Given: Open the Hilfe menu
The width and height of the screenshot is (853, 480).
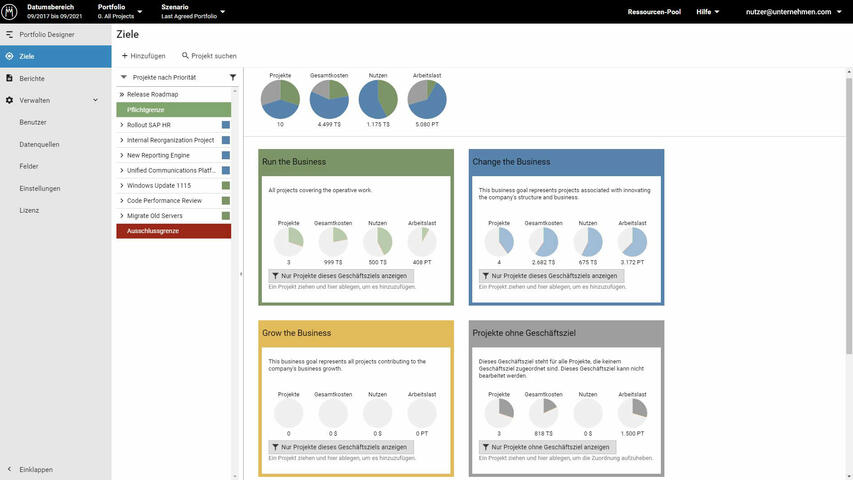Looking at the screenshot, I should (708, 12).
